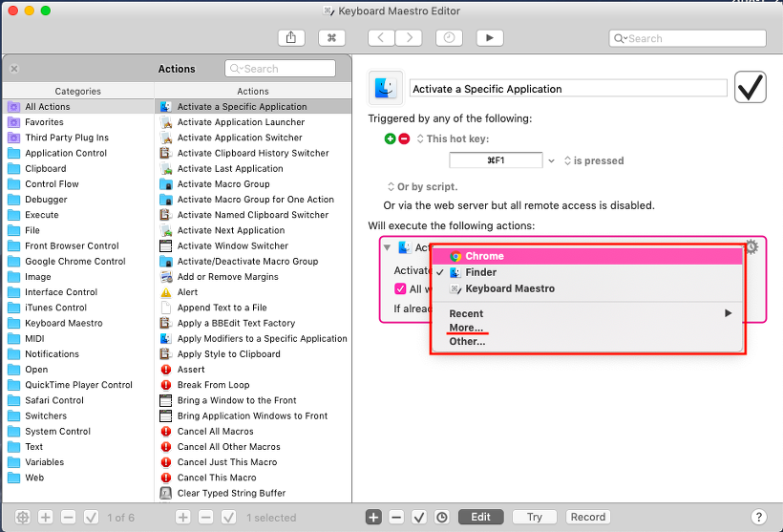Open the action gear menu
The width and height of the screenshot is (783, 532).
click(x=752, y=246)
